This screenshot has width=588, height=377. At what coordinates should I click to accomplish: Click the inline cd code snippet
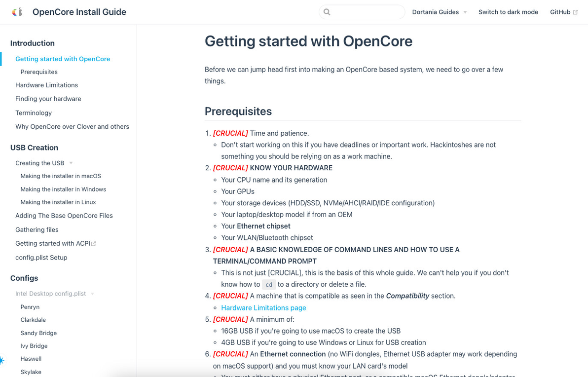269,285
